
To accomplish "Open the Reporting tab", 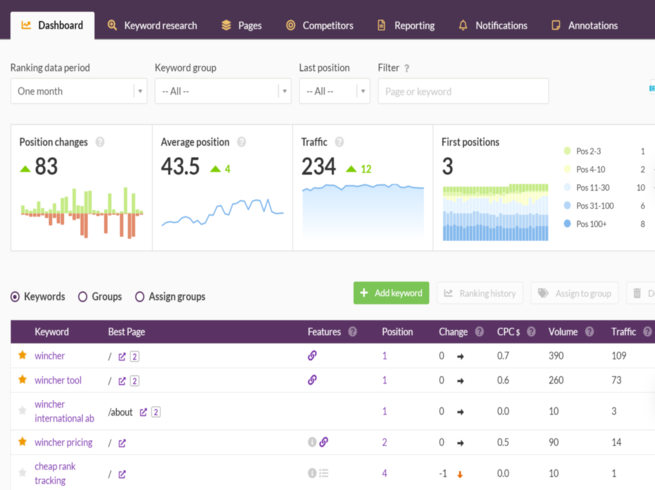I will click(406, 25).
